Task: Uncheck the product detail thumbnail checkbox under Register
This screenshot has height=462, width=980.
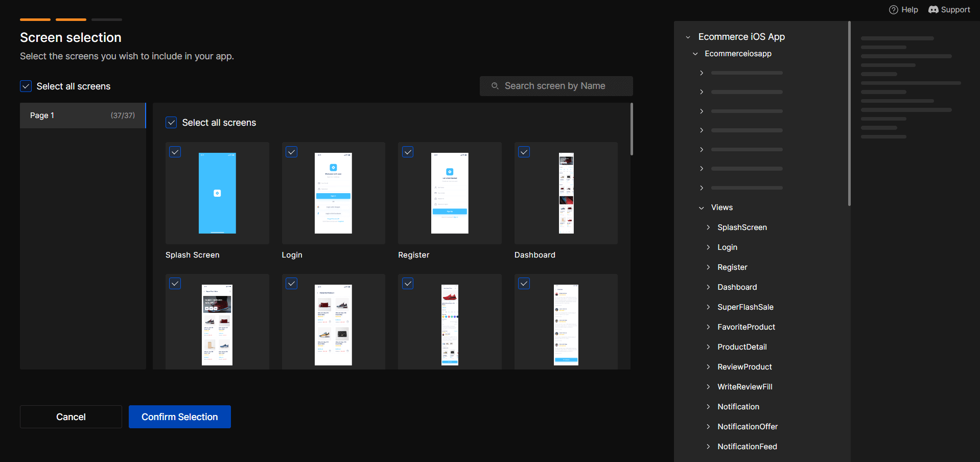Action: point(408,283)
